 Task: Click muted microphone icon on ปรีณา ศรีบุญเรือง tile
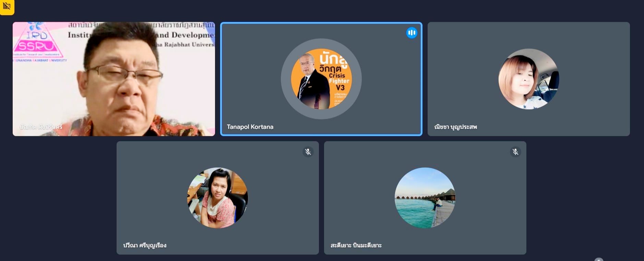coord(308,152)
